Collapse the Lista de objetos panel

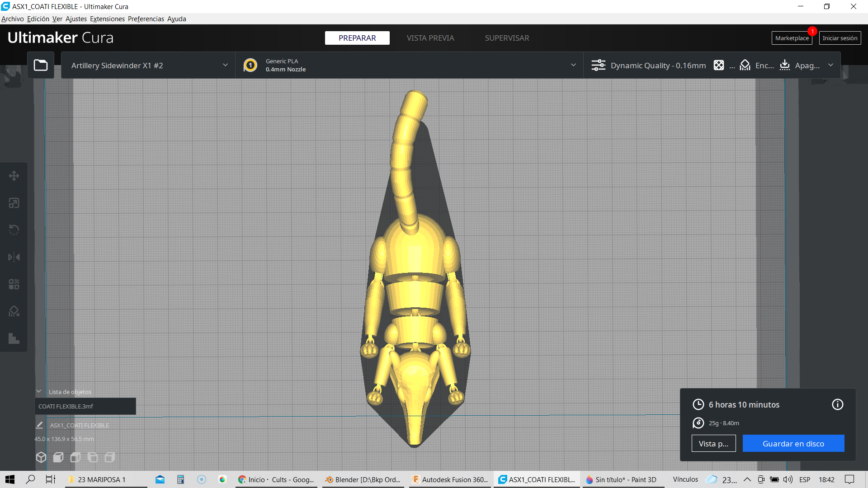click(x=39, y=392)
